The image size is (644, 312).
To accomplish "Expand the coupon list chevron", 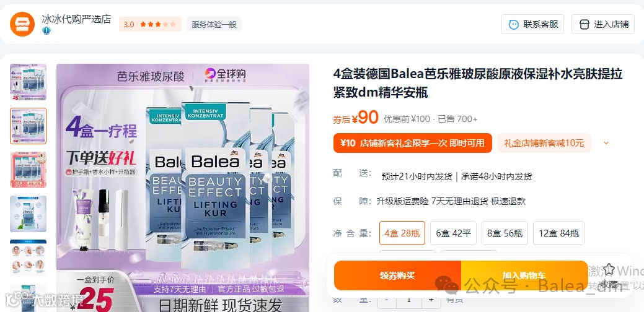I will tap(606, 143).
